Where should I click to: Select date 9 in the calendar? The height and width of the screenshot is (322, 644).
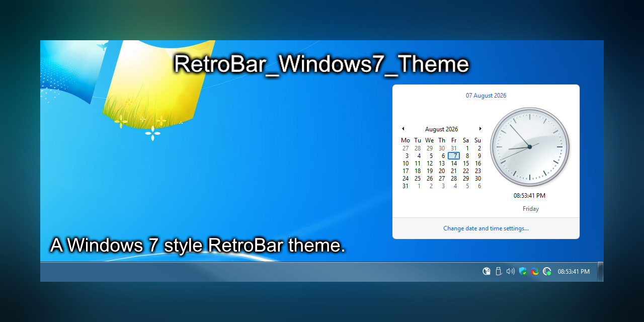[x=479, y=156]
